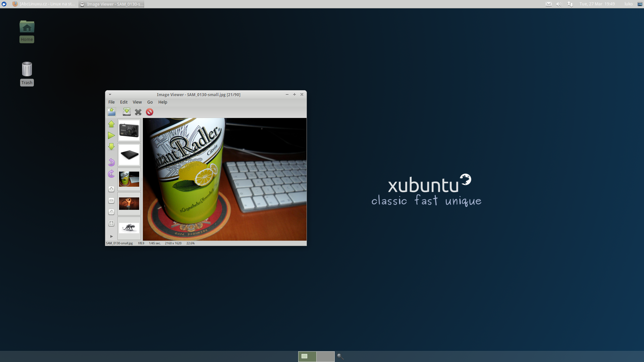The image size is (644, 362).
Task: Select the black drive thumbnail
Action: (129, 155)
